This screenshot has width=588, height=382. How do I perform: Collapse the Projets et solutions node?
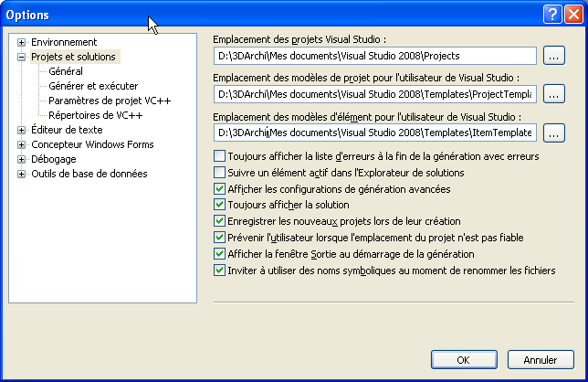(x=22, y=57)
